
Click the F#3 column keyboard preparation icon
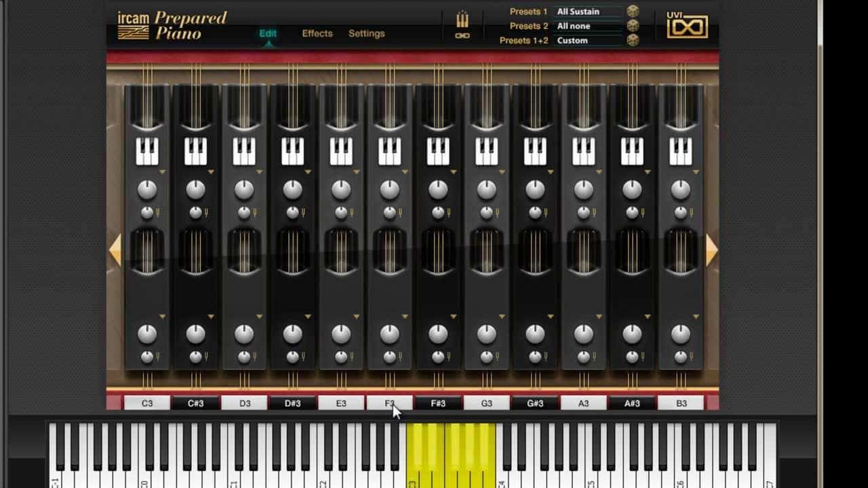point(438,152)
